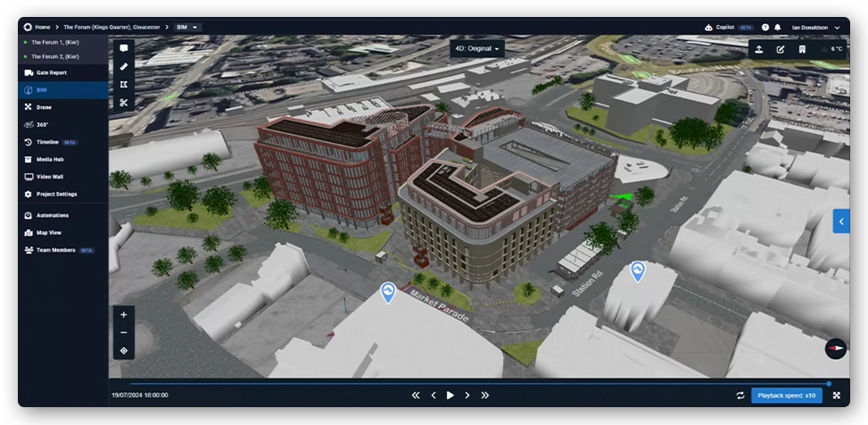Viewport: 868px width, 425px height.
Task: Click the home logo icon in breadcrumb
Action: 28,27
